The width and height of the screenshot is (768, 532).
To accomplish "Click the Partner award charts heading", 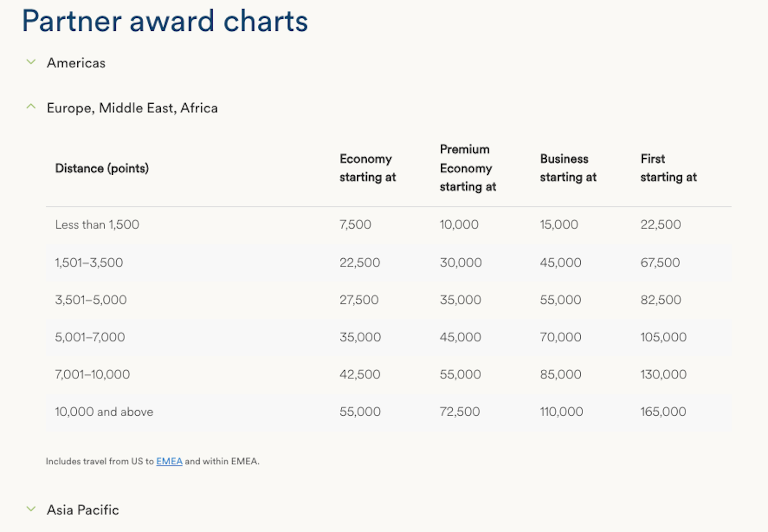I will [164, 21].
